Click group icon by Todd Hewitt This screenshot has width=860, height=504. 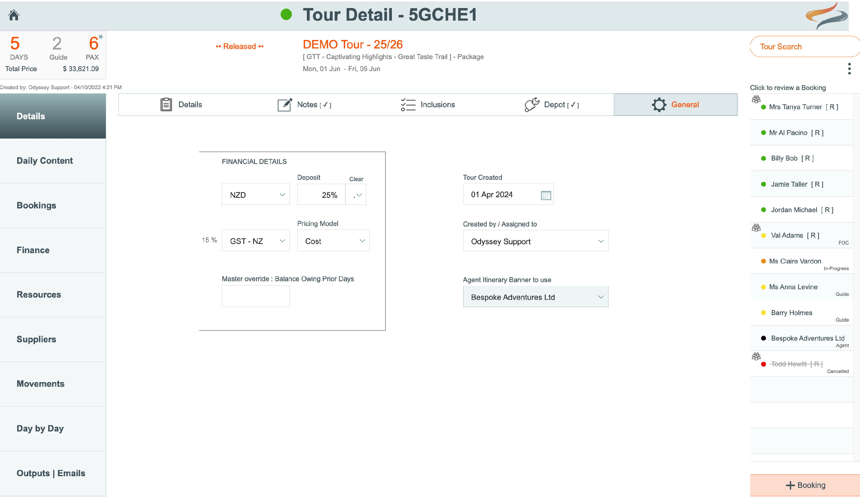[x=756, y=356]
